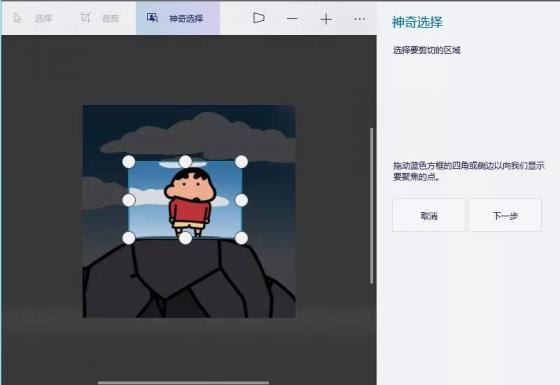Click the 神奇选择 magic select tool
560x385 pixels.
[x=178, y=18]
